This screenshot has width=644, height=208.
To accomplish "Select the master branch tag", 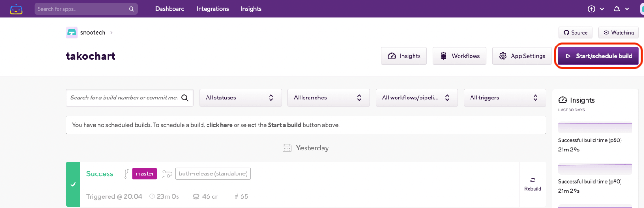I will click(145, 173).
